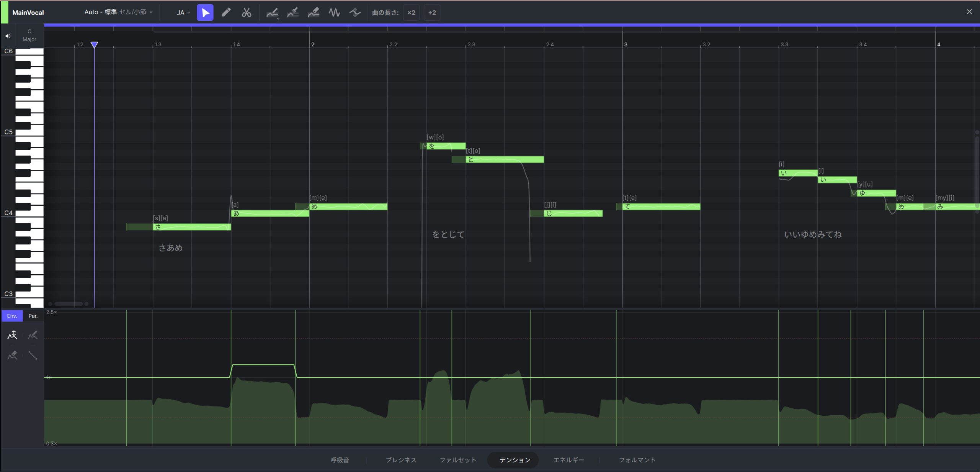This screenshot has width=980, height=472.
Task: Click the pitch curve eraser tool
Action: (314, 13)
